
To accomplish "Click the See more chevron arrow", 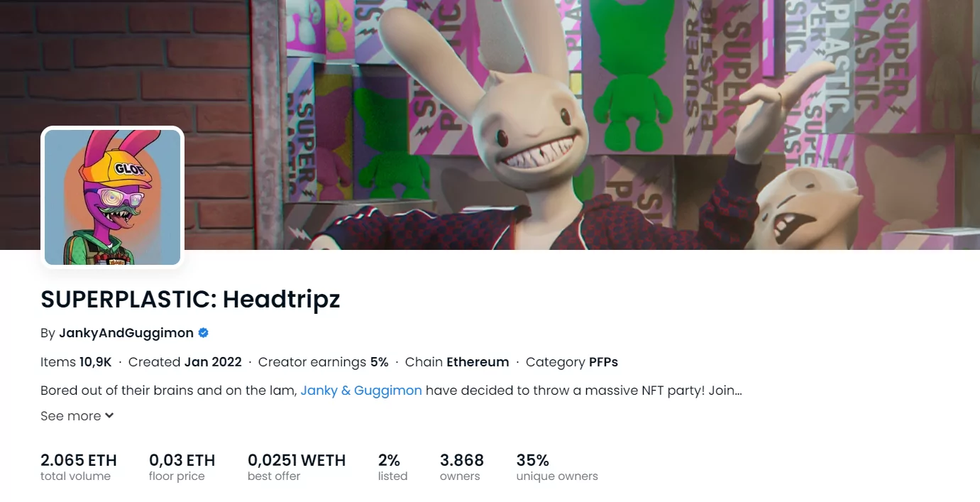I will 109,416.
